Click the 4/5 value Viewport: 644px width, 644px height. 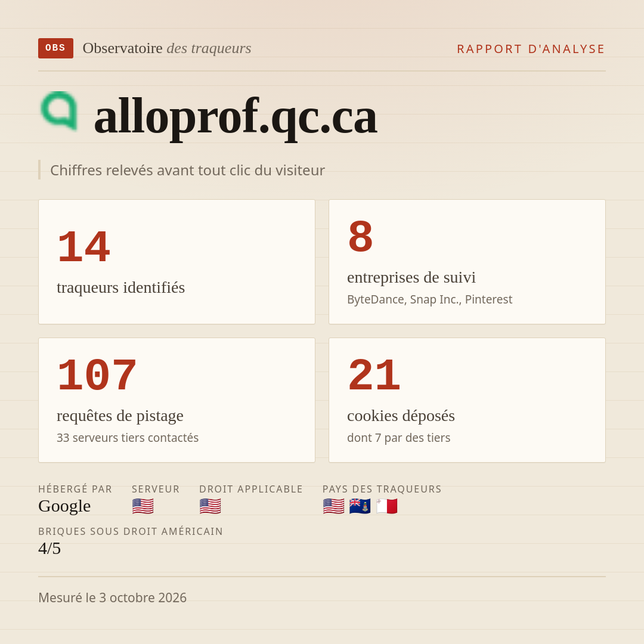tap(49, 549)
